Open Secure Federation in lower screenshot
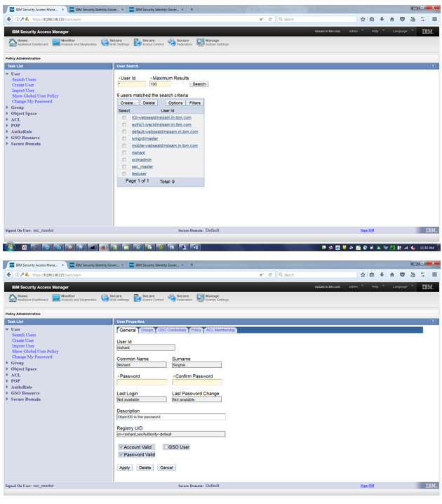Image resolution: width=442 pixels, height=504 pixels. pos(180,298)
